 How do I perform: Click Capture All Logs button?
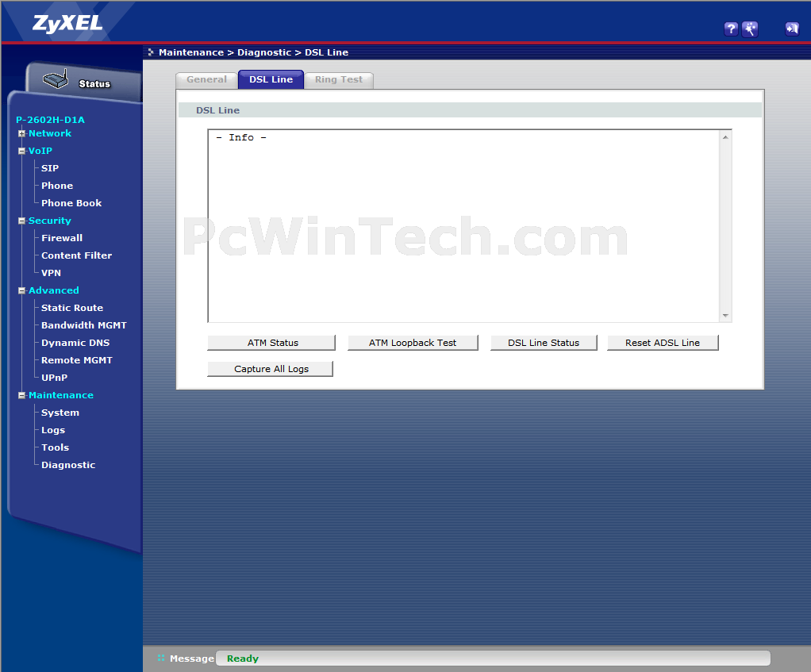tap(270, 369)
